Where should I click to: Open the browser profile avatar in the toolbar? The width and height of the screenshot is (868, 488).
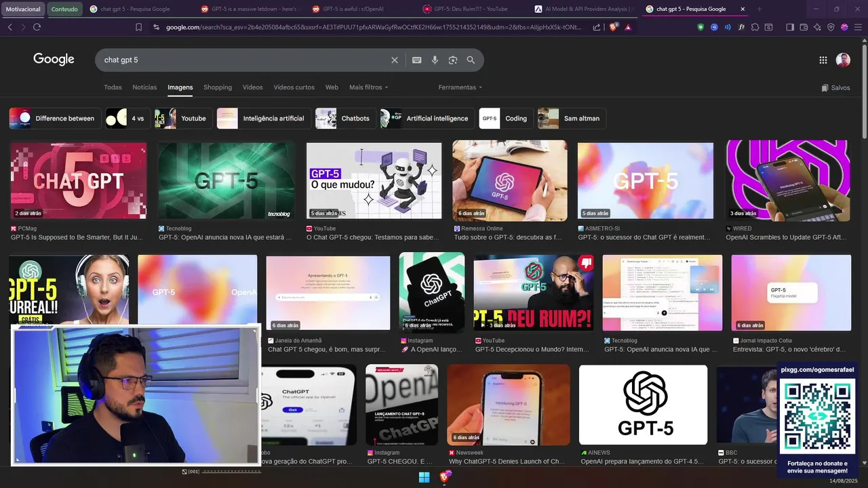coord(844,27)
